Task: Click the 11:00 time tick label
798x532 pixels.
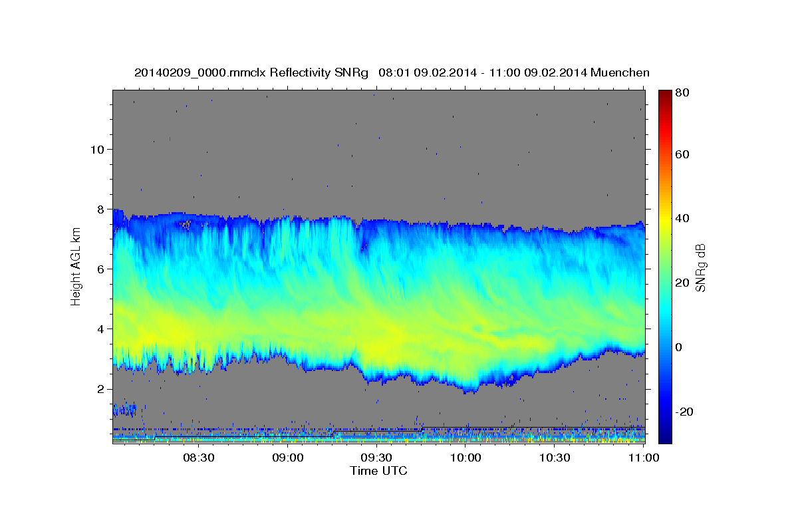Action: pos(642,458)
